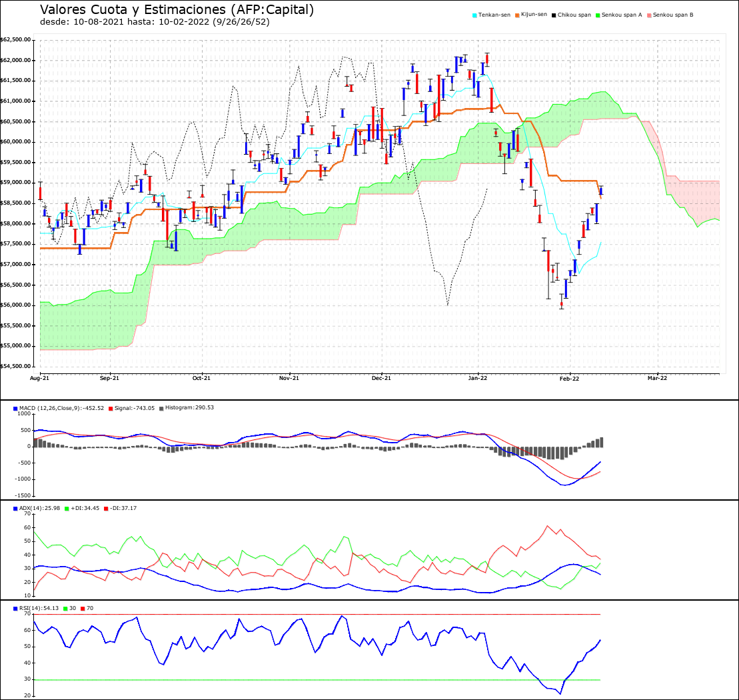Image resolution: width=739 pixels, height=700 pixels.
Task: Click the Senkou span A green swatch
Action: tap(598, 15)
